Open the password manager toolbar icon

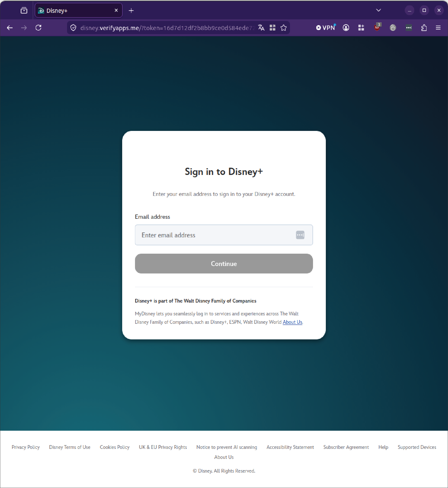click(x=409, y=28)
